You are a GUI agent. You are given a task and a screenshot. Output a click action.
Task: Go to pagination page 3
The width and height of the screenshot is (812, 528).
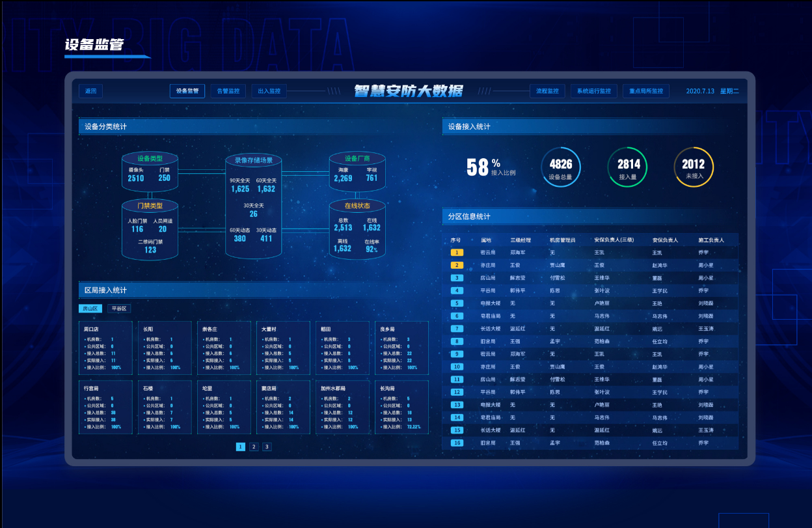coord(267,447)
